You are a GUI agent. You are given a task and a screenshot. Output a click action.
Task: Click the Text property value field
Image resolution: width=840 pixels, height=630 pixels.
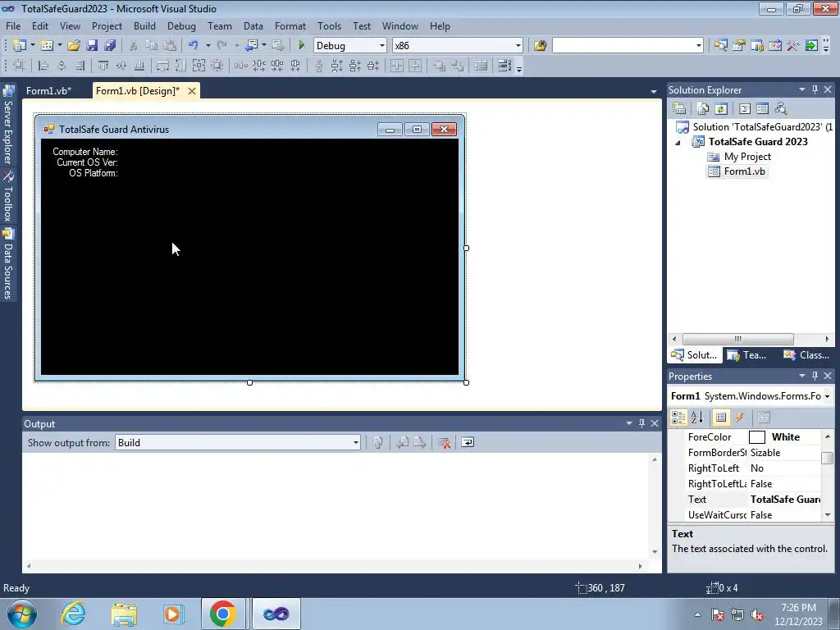(x=785, y=500)
